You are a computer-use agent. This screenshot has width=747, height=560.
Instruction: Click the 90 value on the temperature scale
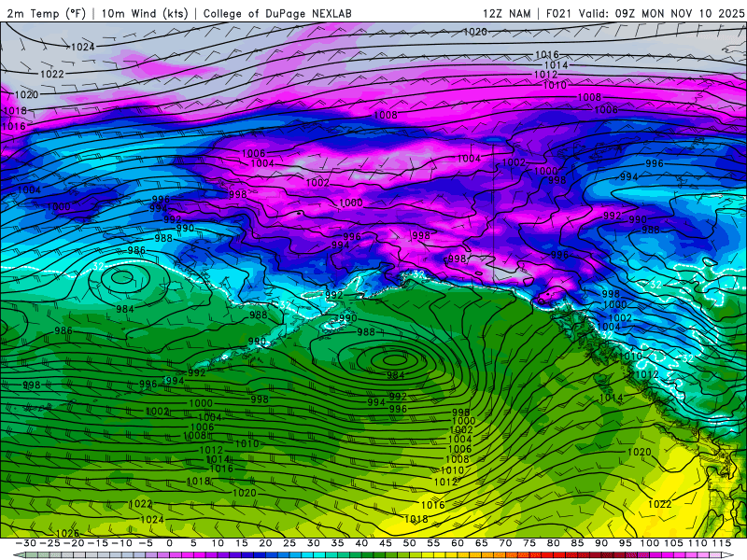pyautogui.click(x=601, y=543)
